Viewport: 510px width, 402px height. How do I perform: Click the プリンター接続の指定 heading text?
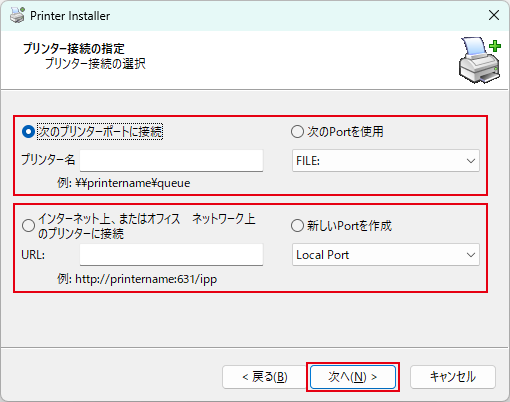pyautogui.click(x=74, y=49)
